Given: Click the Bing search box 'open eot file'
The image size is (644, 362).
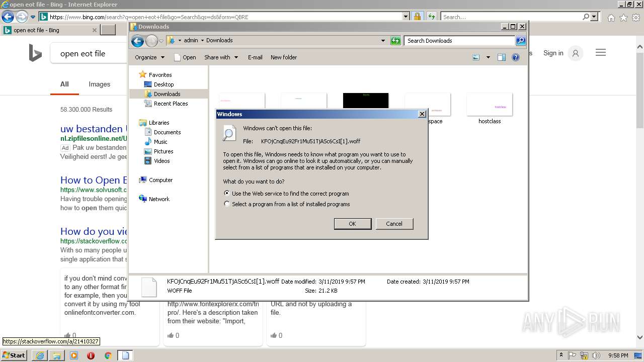Looking at the screenshot, I should [89, 53].
